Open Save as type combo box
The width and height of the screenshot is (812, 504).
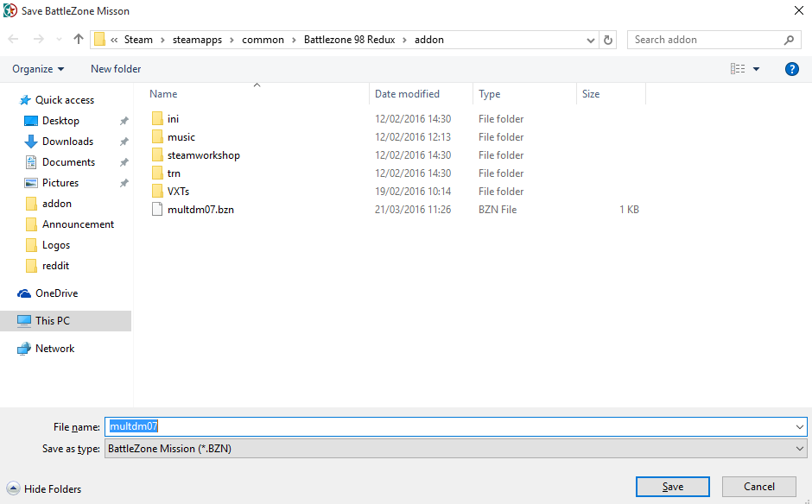pyautogui.click(x=456, y=449)
